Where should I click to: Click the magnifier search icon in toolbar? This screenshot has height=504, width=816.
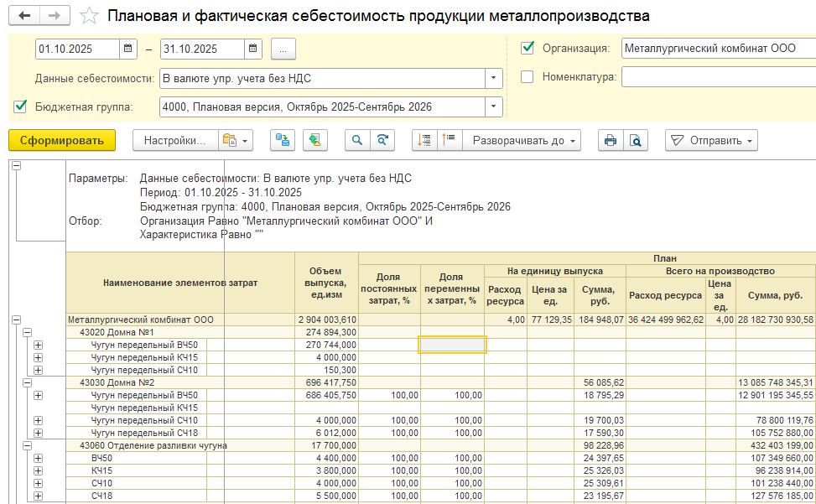(358, 140)
